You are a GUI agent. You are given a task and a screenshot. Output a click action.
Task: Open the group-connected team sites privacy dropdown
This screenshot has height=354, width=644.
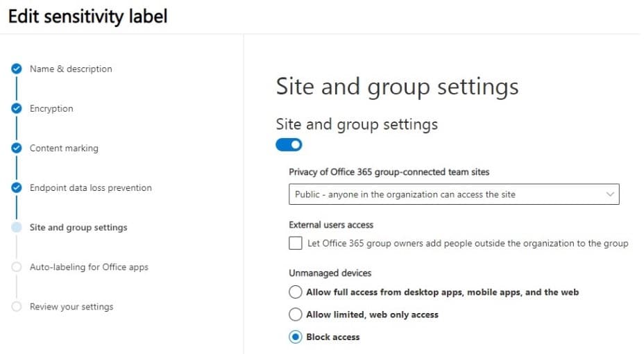coord(454,194)
